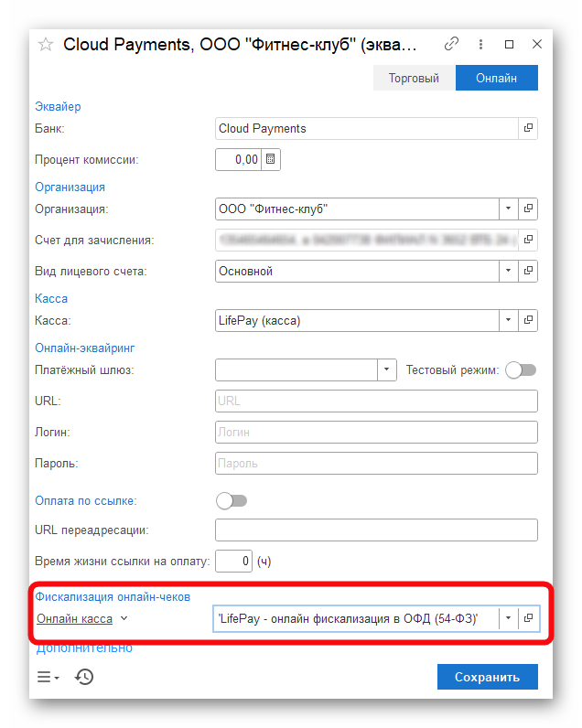Image resolution: width=582 pixels, height=728 pixels.
Task: Open the Вид лицевого счета record icon
Action: [x=528, y=271]
